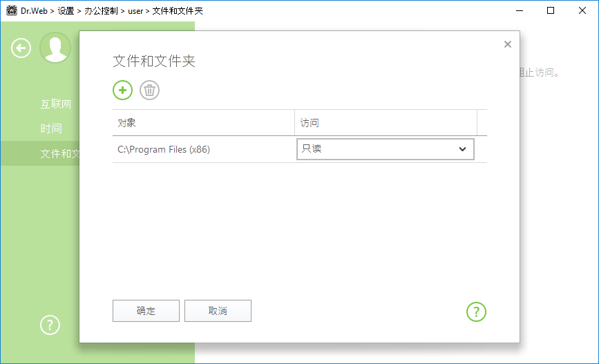The image size is (599, 364).
Task: Click the green plus add object icon
Action: pos(122,90)
